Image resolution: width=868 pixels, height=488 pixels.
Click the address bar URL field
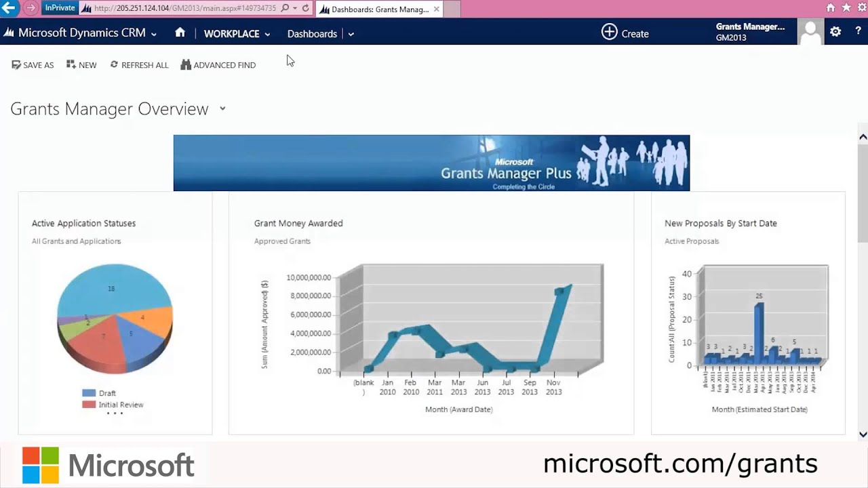click(184, 9)
